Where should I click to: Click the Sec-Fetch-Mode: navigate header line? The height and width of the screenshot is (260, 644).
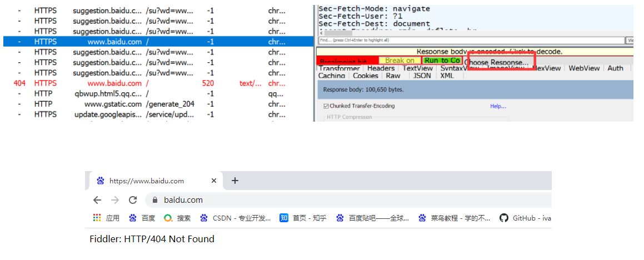374,9
